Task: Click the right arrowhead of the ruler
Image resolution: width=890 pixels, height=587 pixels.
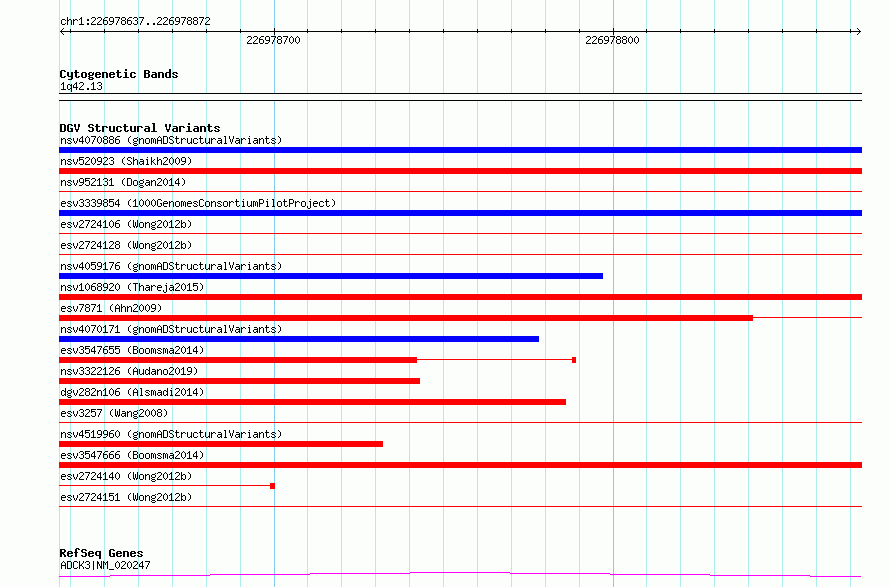Action: pos(858,31)
